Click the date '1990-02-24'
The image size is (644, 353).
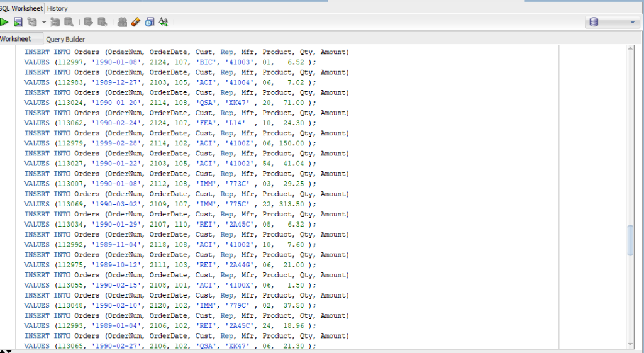pos(116,123)
